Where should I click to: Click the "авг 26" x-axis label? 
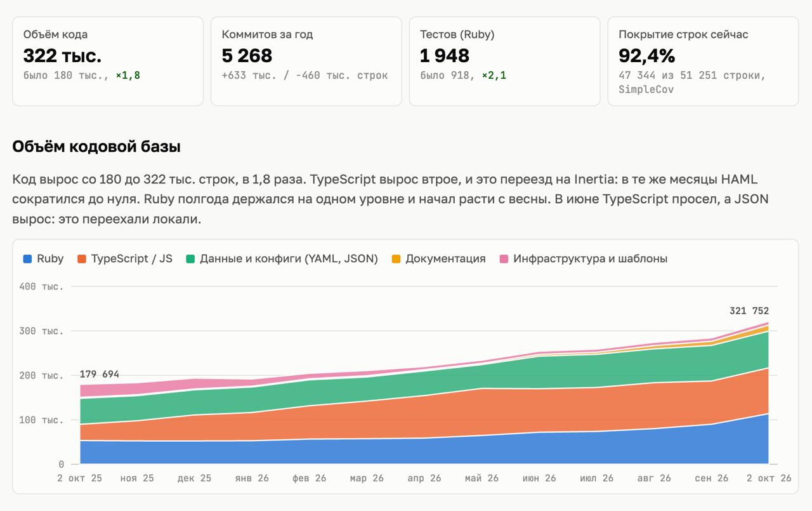click(x=654, y=478)
